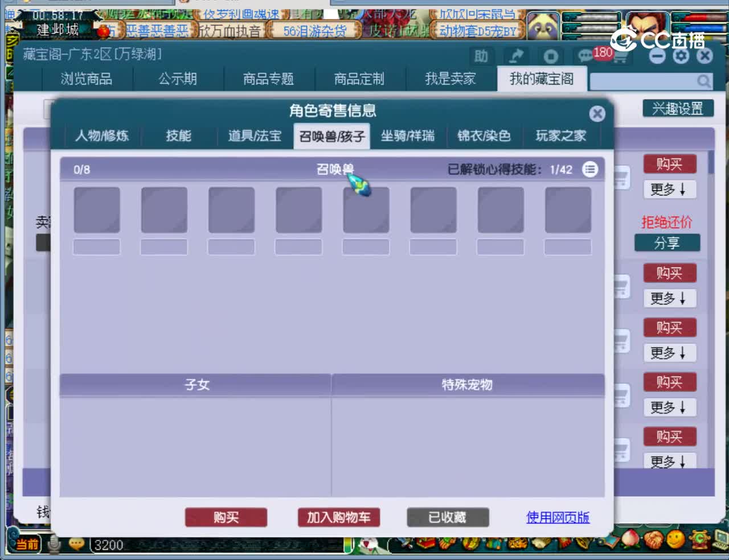Click the magnifier search icon
Screen dimensions: 729x560
(x=704, y=81)
